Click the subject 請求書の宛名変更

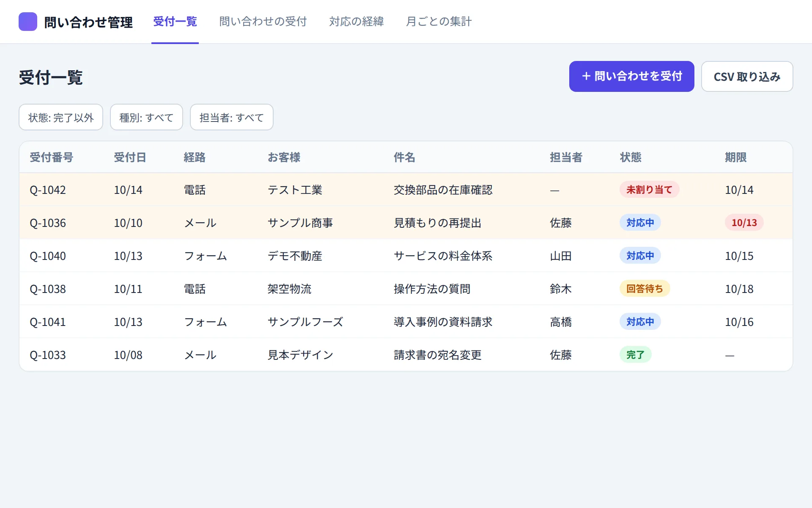click(x=437, y=355)
